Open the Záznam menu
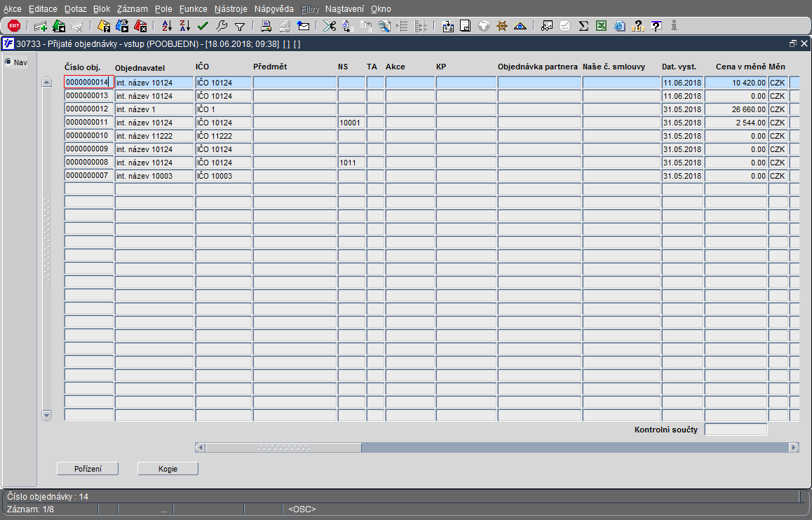Image resolution: width=812 pixels, height=520 pixels. [132, 9]
